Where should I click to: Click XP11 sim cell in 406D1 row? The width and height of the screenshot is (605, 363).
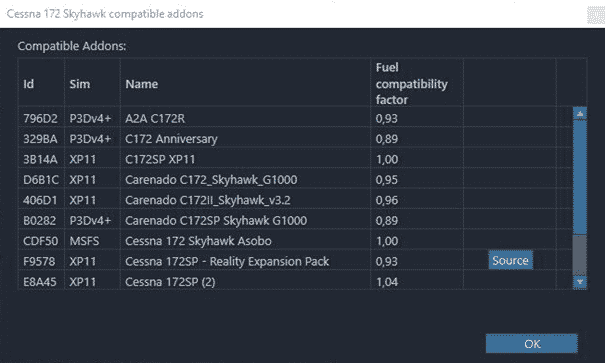83,200
